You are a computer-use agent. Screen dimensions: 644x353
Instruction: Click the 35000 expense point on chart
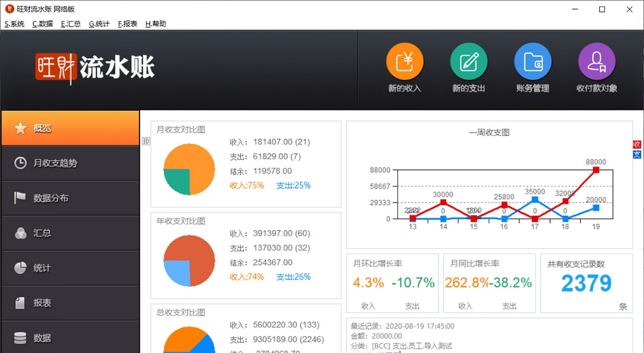tap(535, 199)
